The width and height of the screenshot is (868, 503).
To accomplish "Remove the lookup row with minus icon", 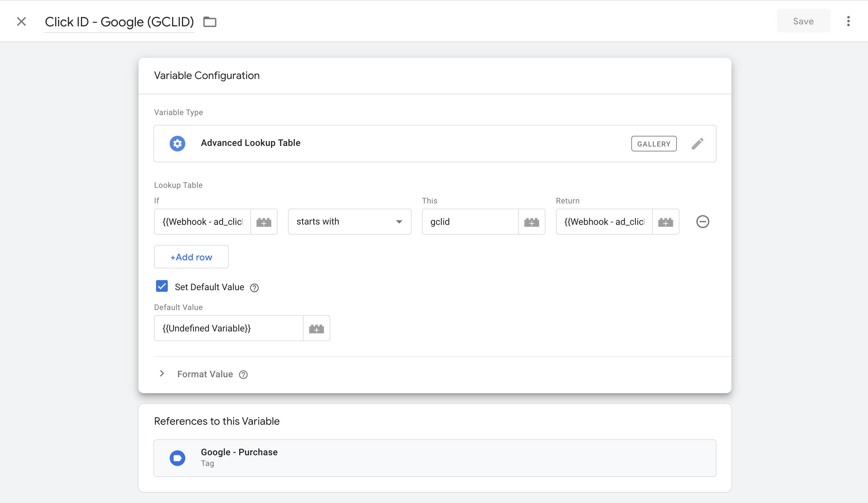I will click(x=703, y=222).
